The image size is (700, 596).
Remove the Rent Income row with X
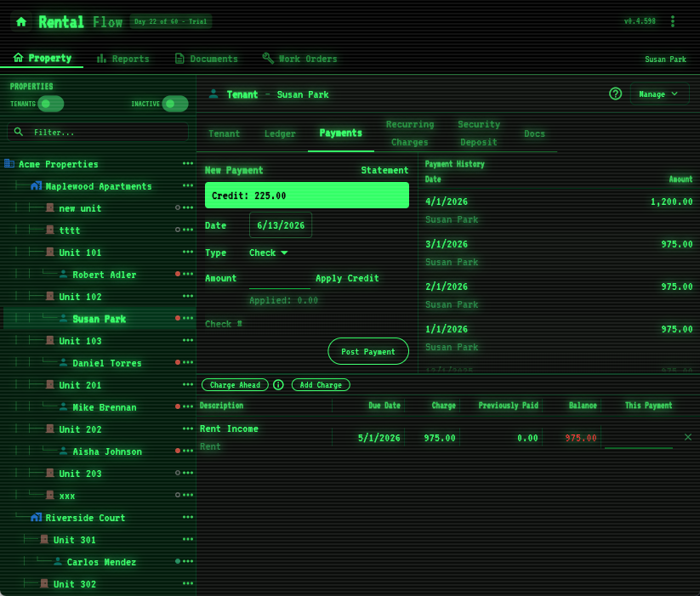tap(688, 437)
